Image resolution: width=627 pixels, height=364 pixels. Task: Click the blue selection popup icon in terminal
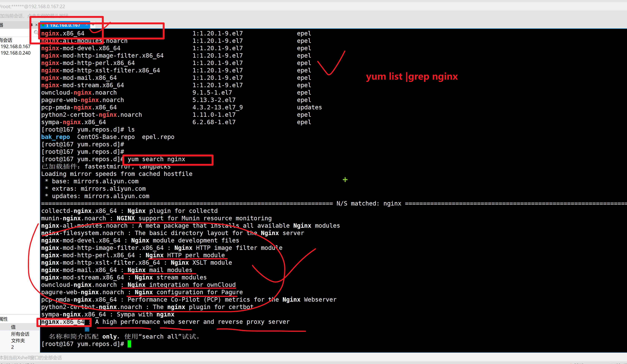point(87,329)
